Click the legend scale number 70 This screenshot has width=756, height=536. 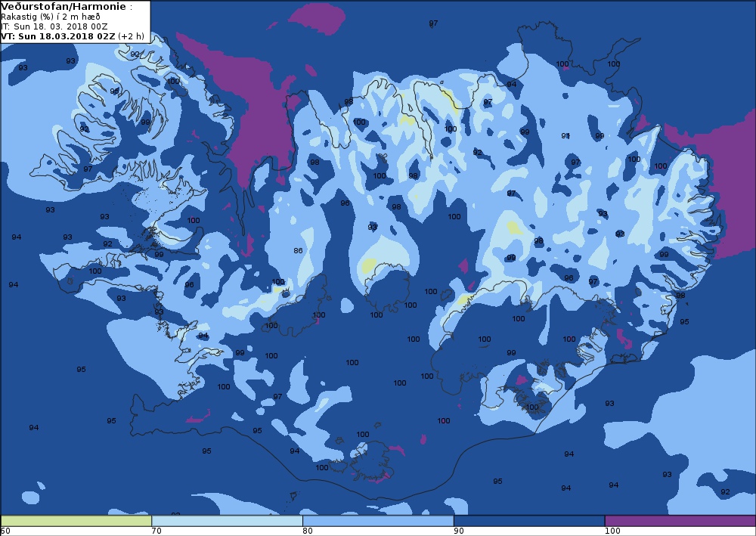click(x=156, y=531)
